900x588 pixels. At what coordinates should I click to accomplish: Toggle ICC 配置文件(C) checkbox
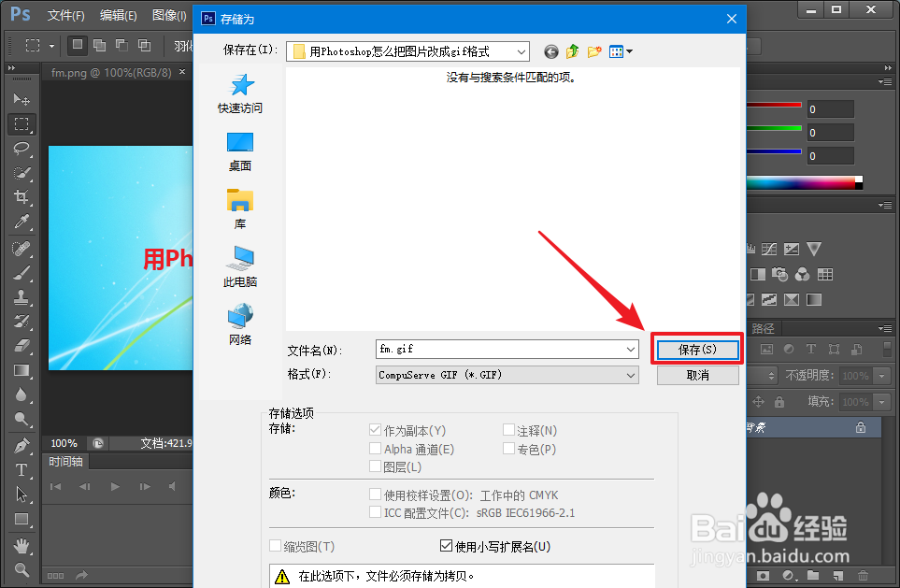(376, 512)
